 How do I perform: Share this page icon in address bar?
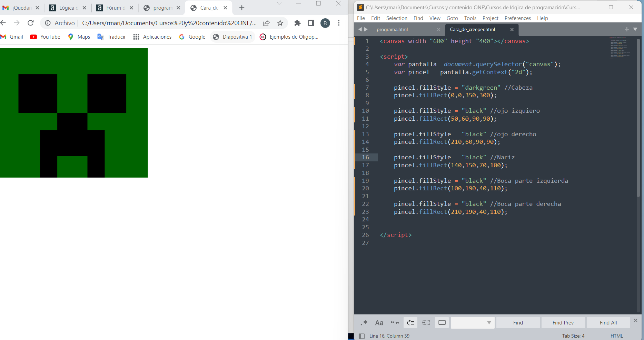click(266, 23)
